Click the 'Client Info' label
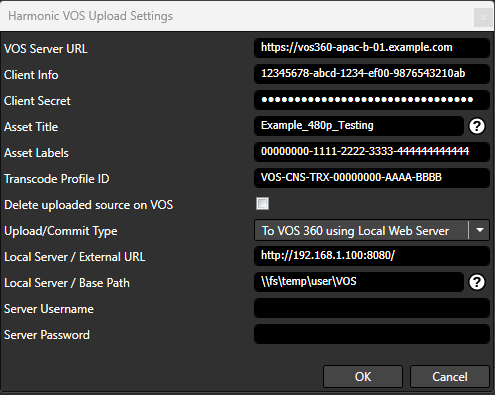The width and height of the screenshot is (495, 395). pyautogui.click(x=31, y=75)
